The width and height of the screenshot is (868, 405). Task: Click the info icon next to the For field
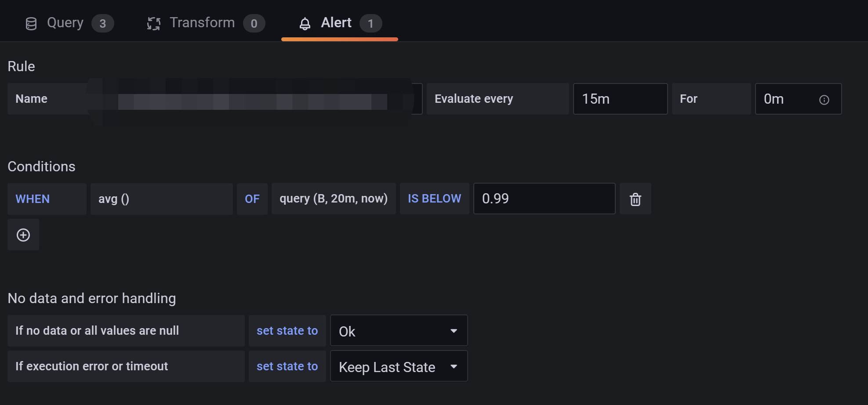coord(824,100)
